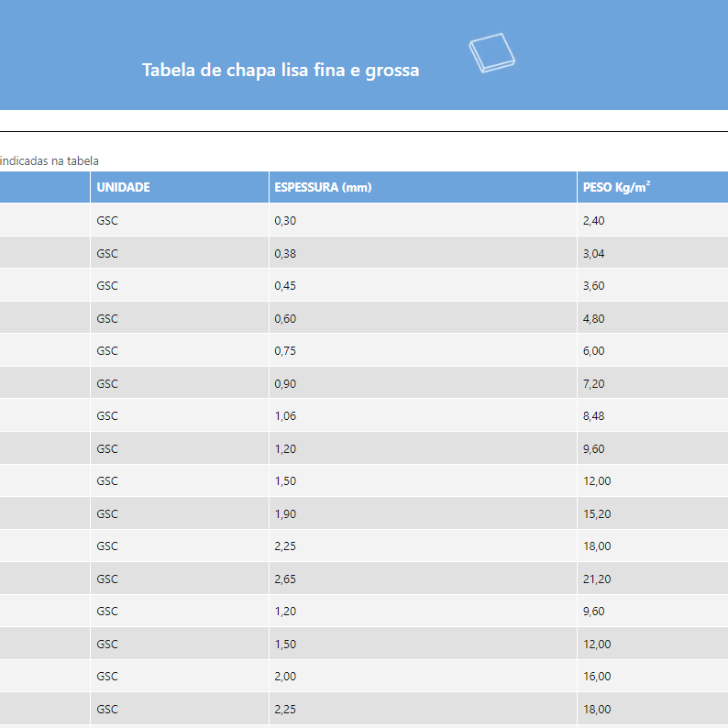
Task: Select the 3,04 weight value
Action: click(594, 253)
